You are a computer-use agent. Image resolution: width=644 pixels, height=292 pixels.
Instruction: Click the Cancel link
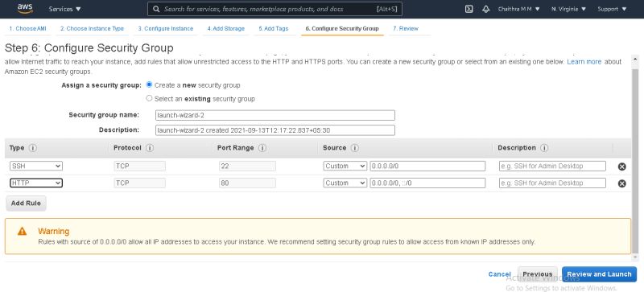click(x=499, y=274)
